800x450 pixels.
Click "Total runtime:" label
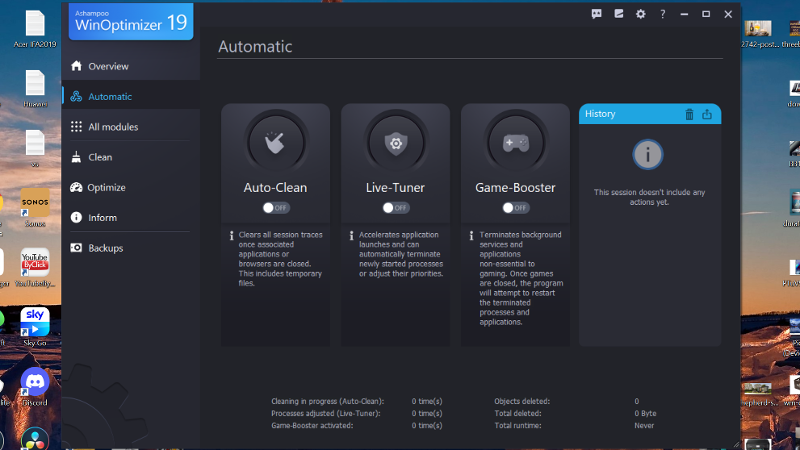pos(518,426)
